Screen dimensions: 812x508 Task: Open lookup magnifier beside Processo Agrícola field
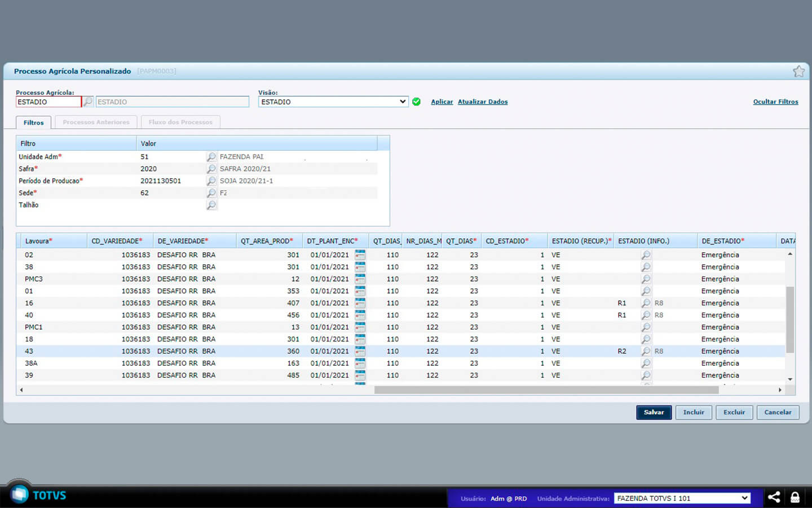(88, 102)
